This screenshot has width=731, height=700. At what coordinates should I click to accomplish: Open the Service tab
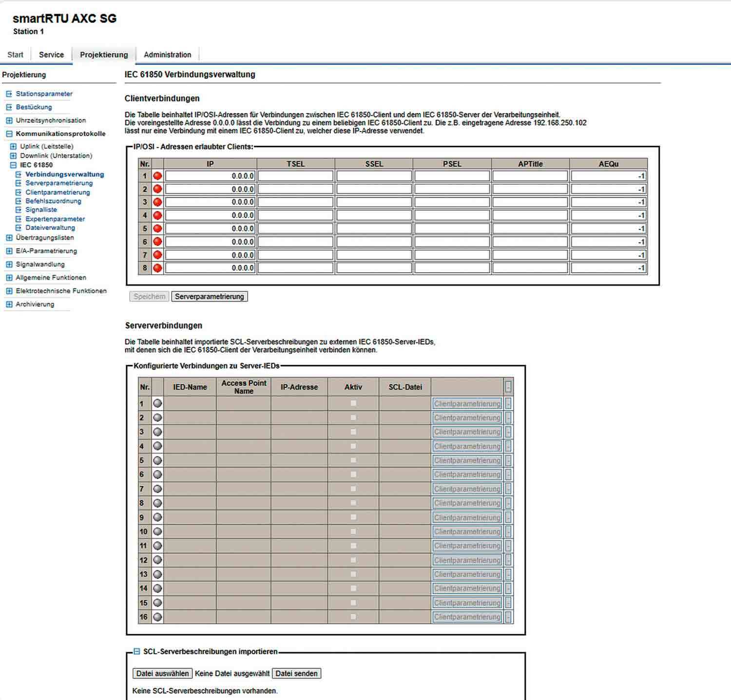[x=51, y=55]
